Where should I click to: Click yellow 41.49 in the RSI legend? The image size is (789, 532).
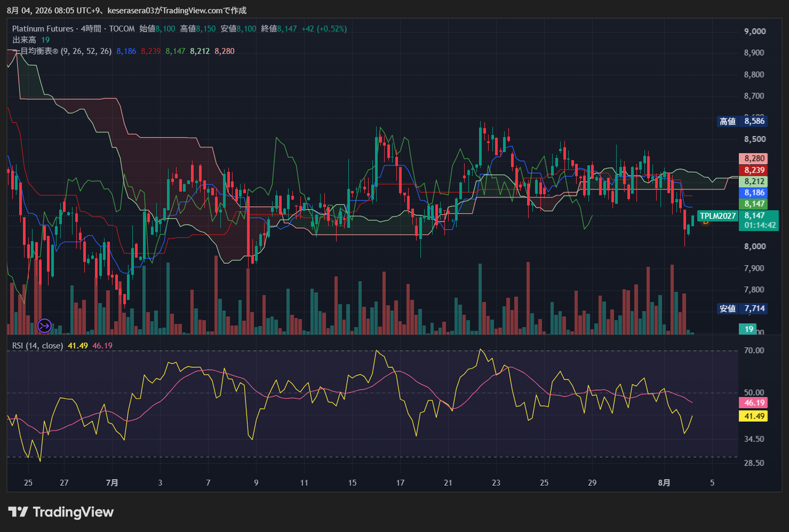pos(78,346)
